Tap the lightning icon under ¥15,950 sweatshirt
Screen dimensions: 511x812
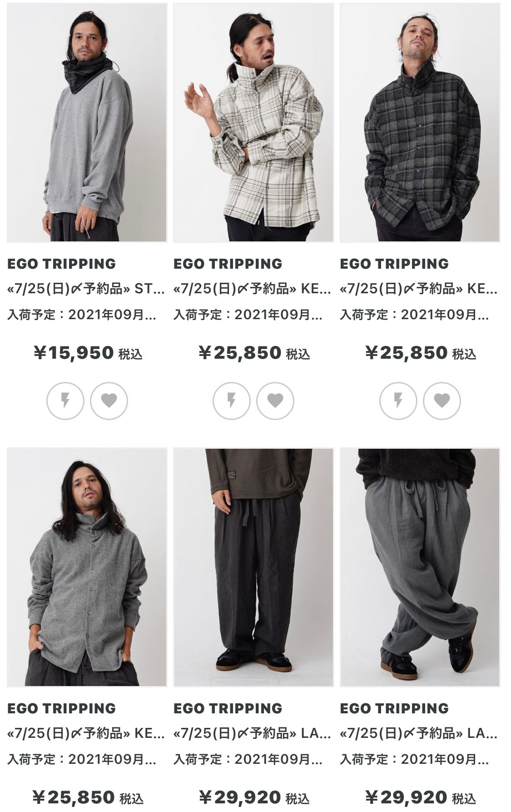pos(65,401)
